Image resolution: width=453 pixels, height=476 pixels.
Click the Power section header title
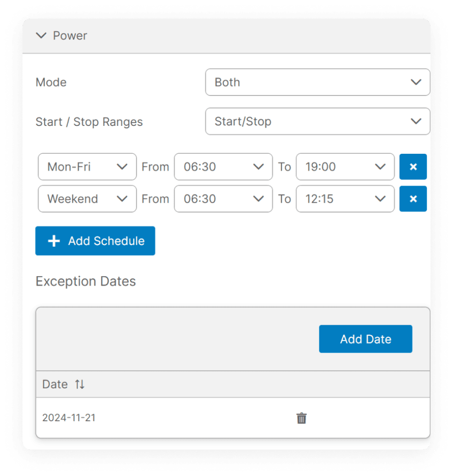[70, 36]
